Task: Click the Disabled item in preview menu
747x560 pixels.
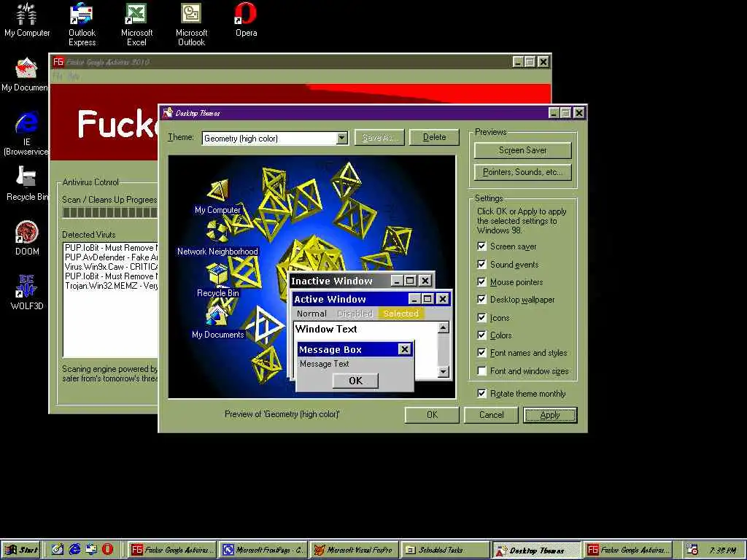Action: tap(355, 314)
